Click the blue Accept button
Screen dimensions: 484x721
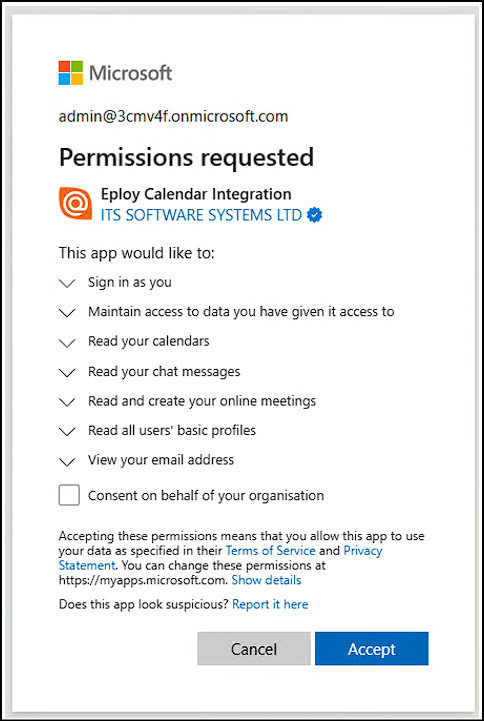point(372,648)
